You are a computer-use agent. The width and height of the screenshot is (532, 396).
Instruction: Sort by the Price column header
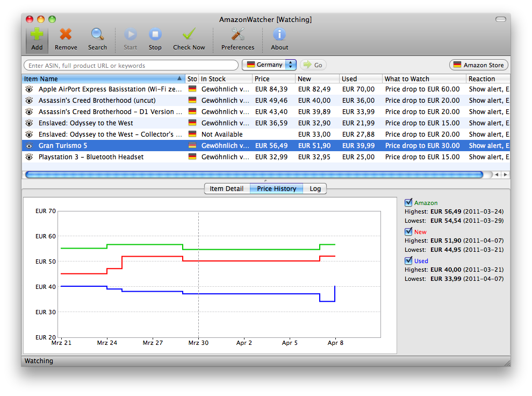274,79
